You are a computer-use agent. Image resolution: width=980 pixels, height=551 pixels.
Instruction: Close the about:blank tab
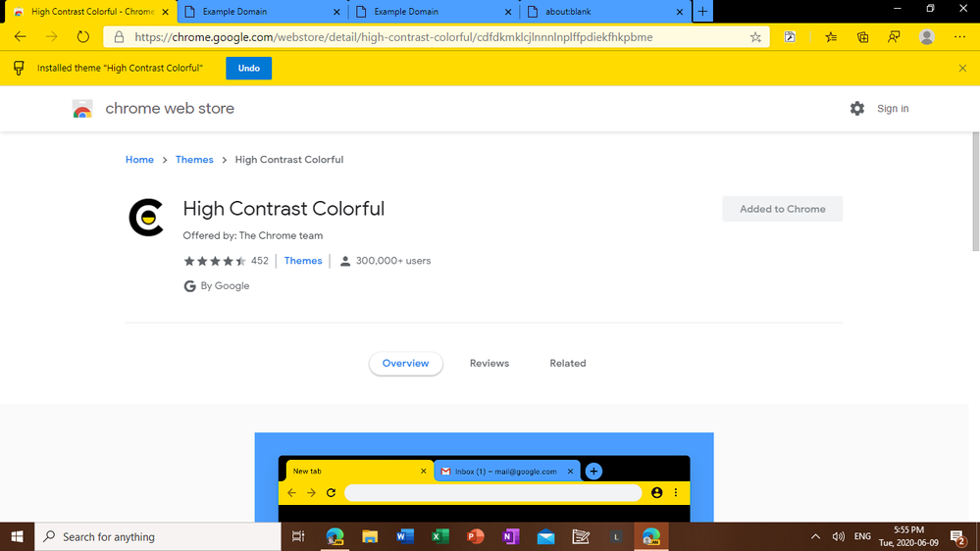click(680, 11)
